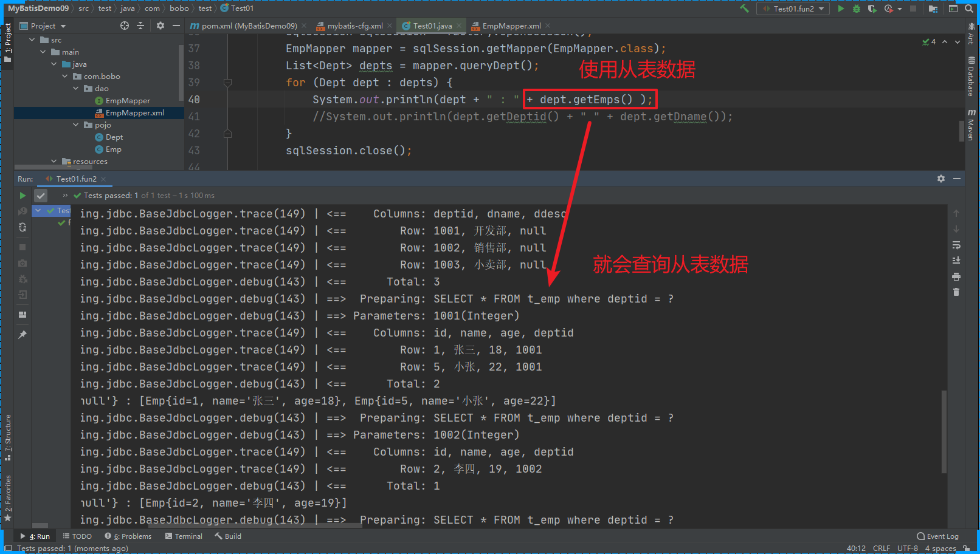Print the console output with the printer icon
Image resolution: width=980 pixels, height=554 pixels.
pos(956,276)
